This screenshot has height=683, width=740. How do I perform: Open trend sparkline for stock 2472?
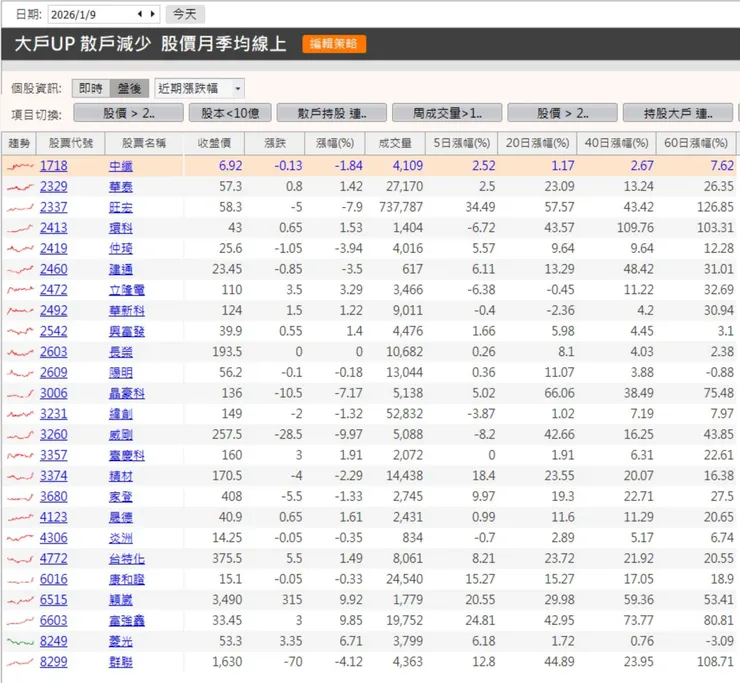tap(20, 290)
